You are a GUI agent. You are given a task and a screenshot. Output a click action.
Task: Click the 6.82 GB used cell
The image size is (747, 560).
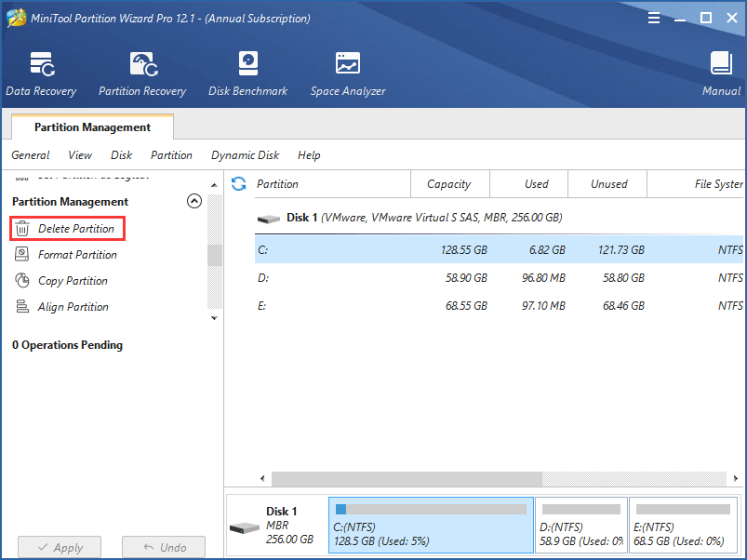(x=547, y=250)
